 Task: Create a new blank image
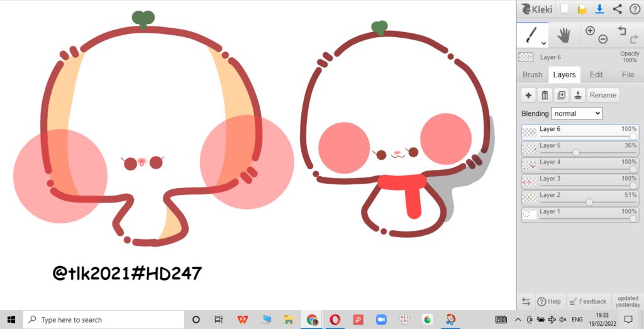(x=565, y=9)
